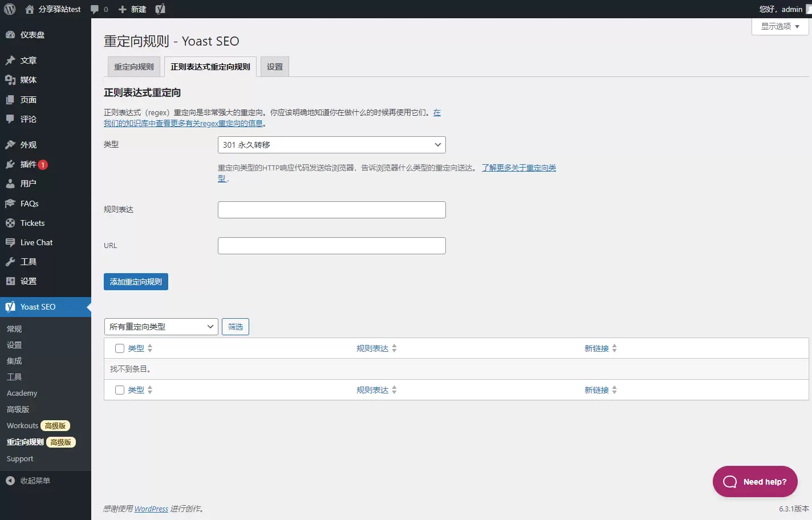
Task: Click the 外观 appearance brush icon
Action: click(10, 145)
